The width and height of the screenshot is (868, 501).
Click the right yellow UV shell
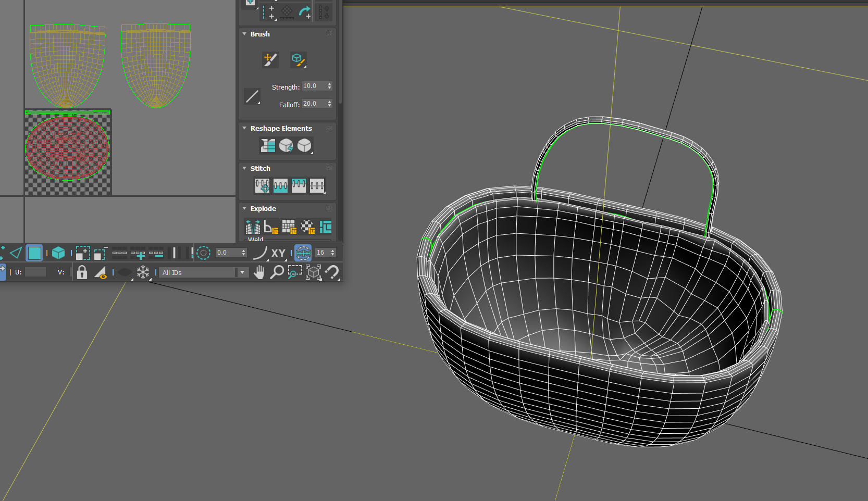pos(156,66)
